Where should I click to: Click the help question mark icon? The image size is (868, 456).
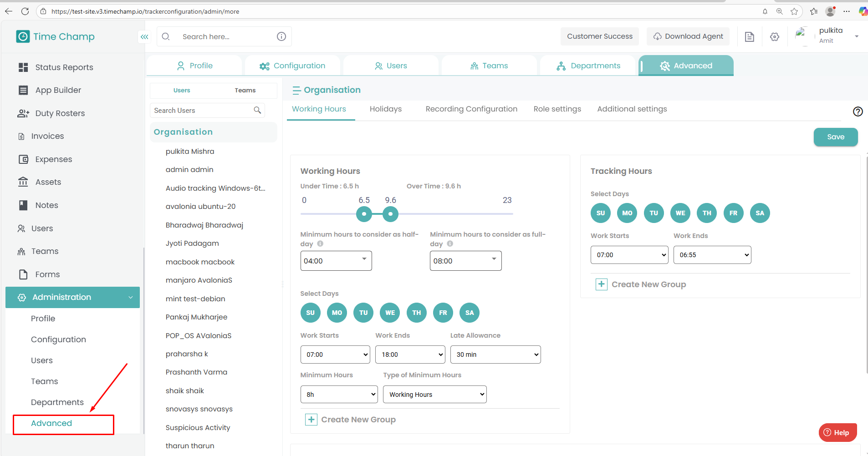click(858, 111)
